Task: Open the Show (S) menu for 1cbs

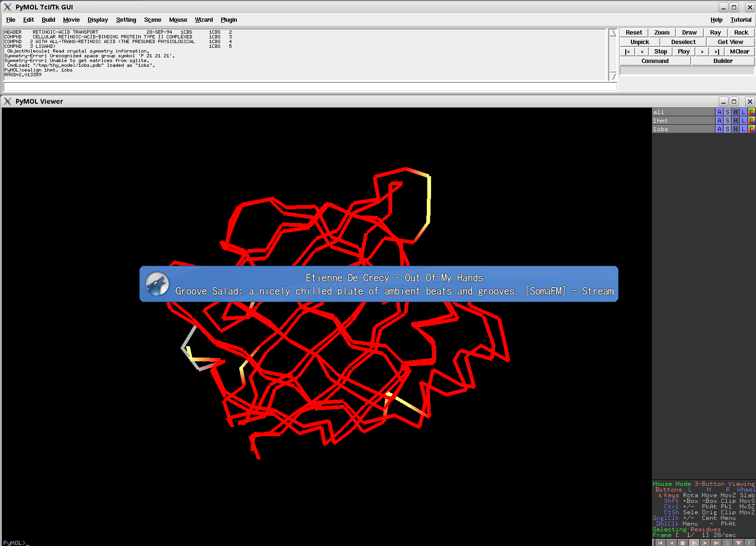Action: tap(728, 129)
